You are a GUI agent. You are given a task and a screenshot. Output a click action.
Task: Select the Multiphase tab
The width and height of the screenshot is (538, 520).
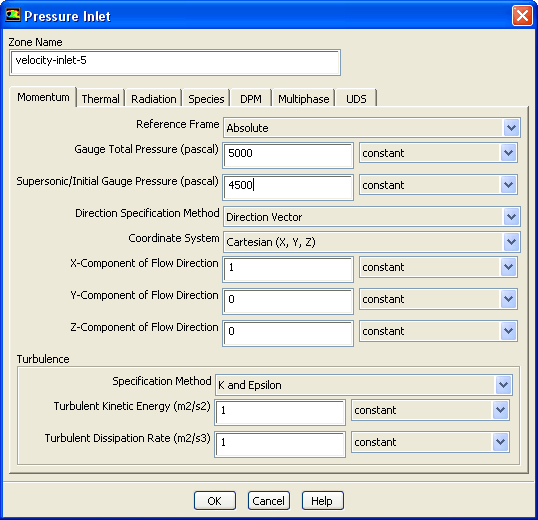[x=303, y=99]
